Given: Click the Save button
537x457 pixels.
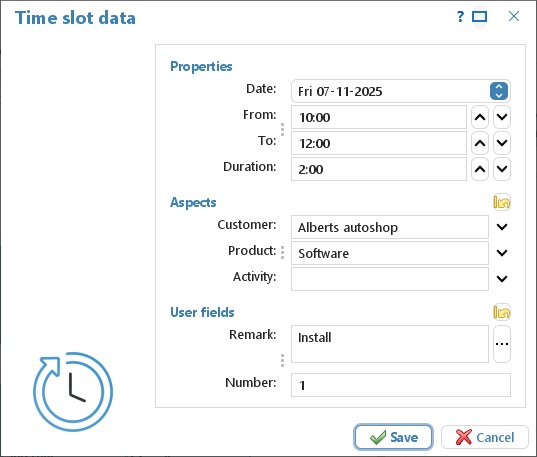Looking at the screenshot, I should pos(394,437).
